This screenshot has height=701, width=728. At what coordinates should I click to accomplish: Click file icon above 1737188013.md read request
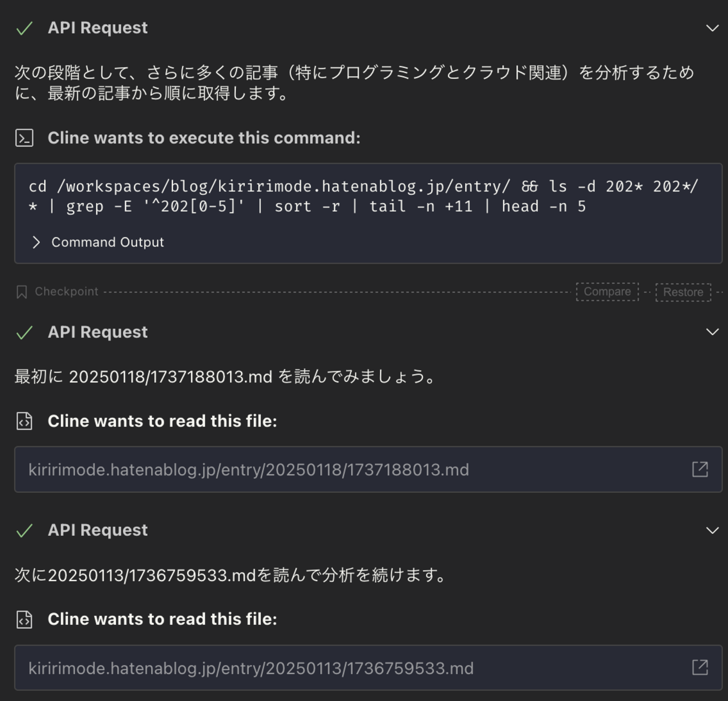24,421
